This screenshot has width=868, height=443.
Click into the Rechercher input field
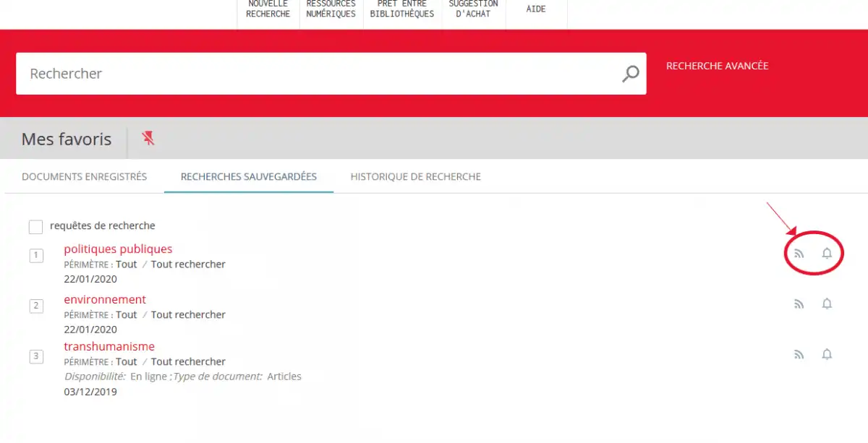click(x=318, y=73)
